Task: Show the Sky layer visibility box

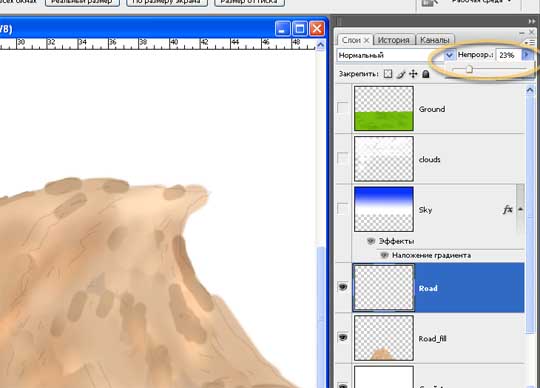Action: [342, 209]
